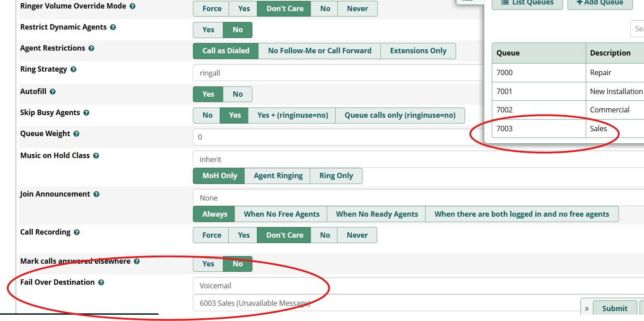Set Restrict Dynamic Agents to Yes

[x=208, y=30]
